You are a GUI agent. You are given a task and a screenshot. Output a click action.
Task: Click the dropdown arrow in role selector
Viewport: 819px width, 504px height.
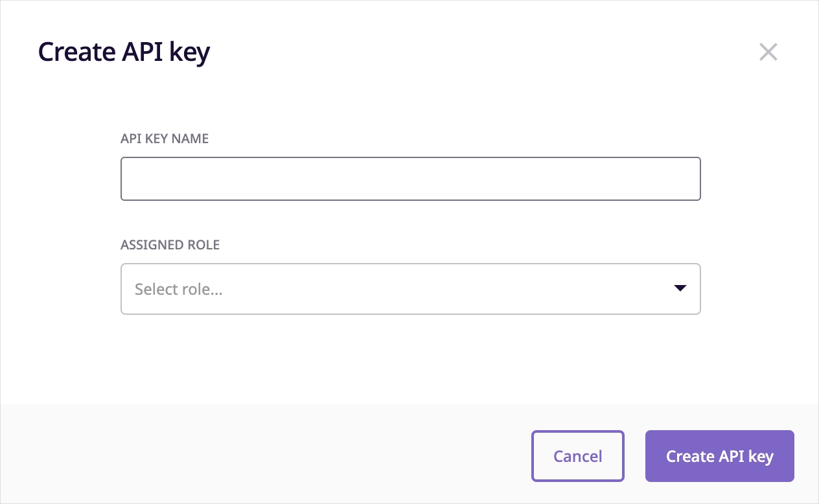pyautogui.click(x=680, y=288)
